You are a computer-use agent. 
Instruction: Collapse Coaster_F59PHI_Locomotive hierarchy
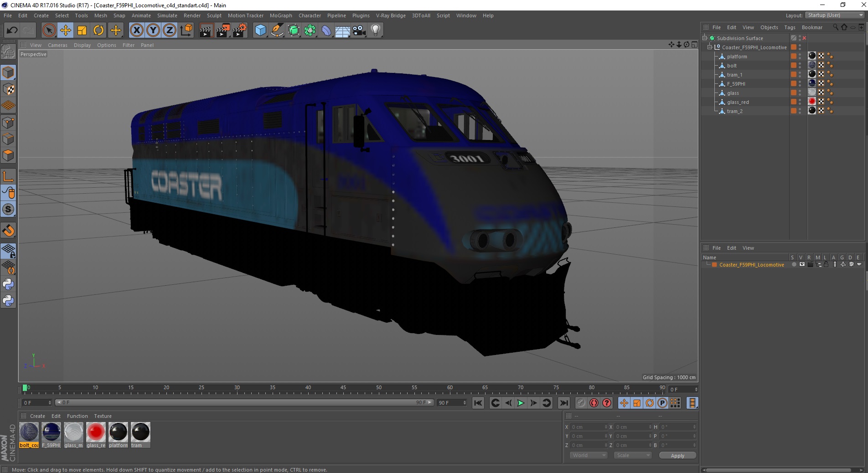[710, 47]
